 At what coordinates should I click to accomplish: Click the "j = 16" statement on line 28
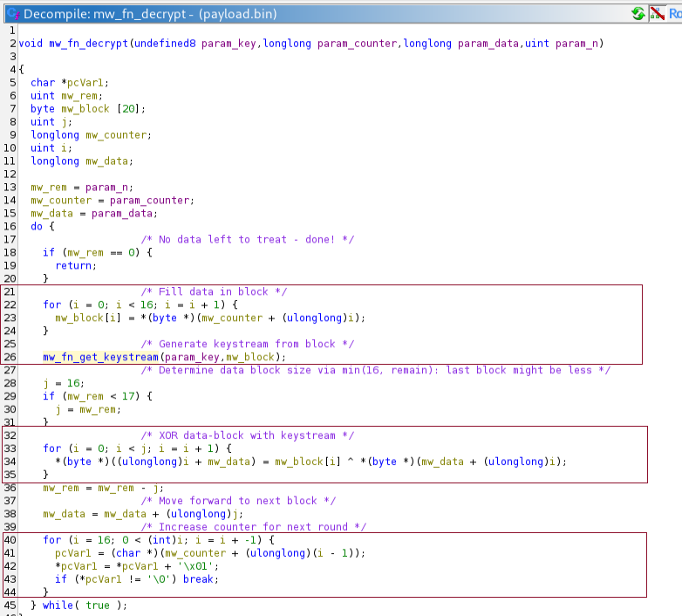64,383
